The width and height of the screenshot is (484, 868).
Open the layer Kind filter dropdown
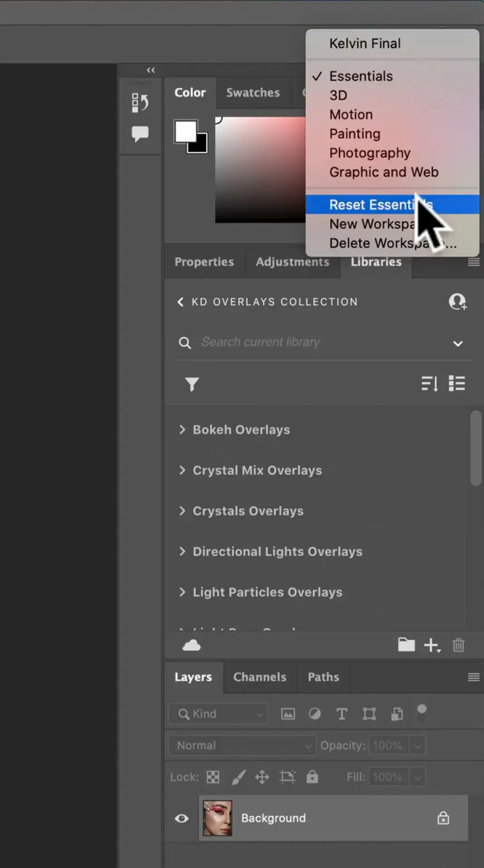coord(218,714)
